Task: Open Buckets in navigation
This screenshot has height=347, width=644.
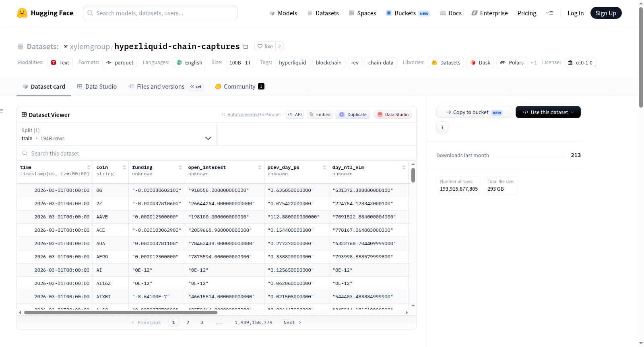Action: [x=408, y=13]
